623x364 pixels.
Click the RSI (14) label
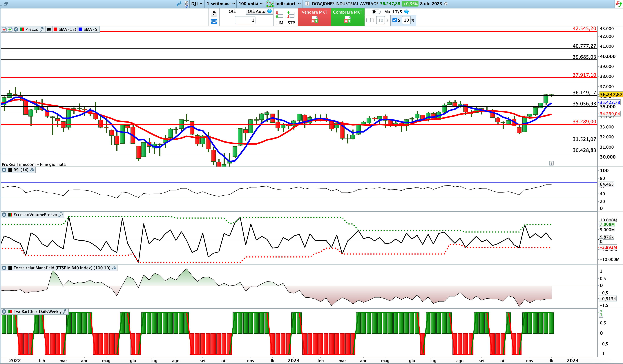21,170
